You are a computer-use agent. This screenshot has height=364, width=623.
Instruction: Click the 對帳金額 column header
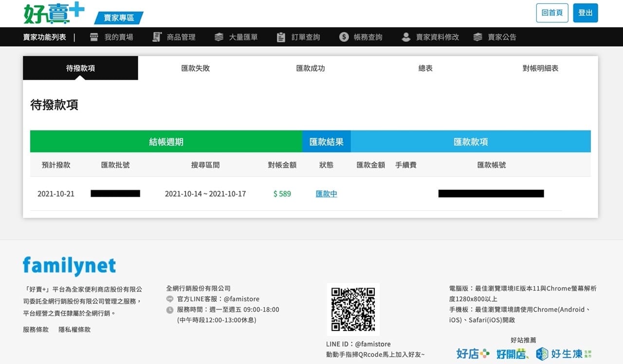282,165
